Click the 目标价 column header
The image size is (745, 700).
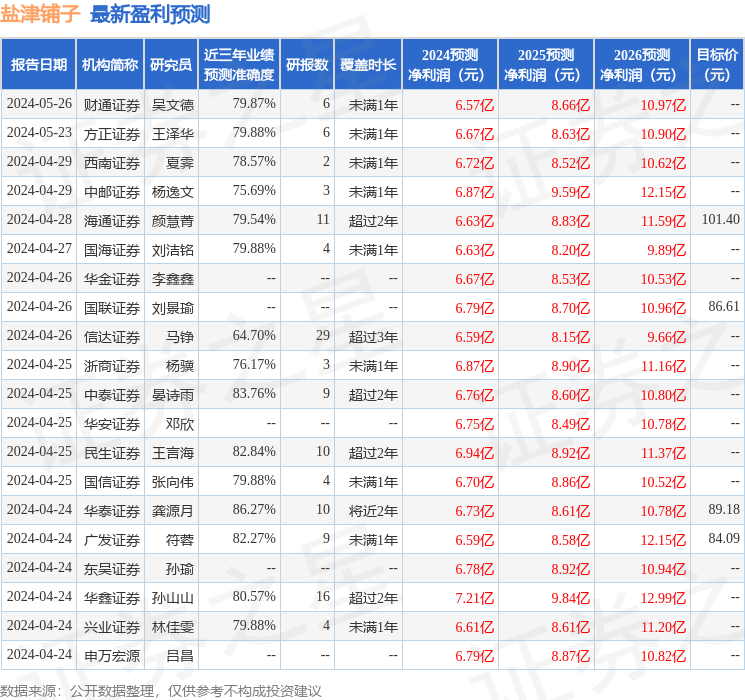pyautogui.click(x=717, y=64)
